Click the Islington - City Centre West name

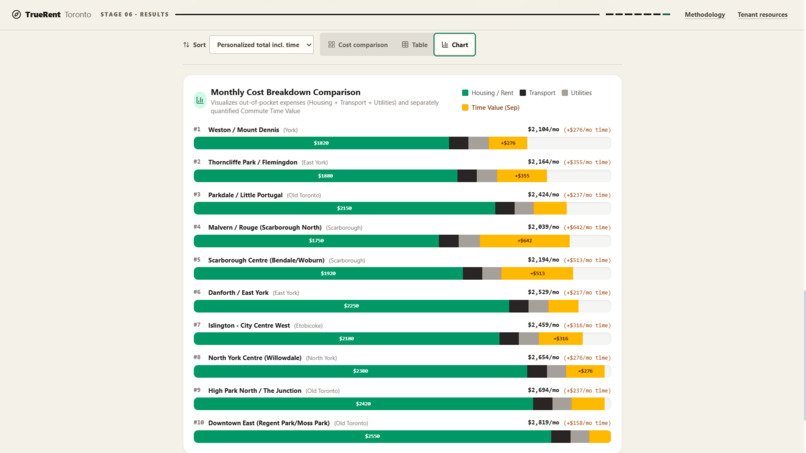click(x=249, y=325)
